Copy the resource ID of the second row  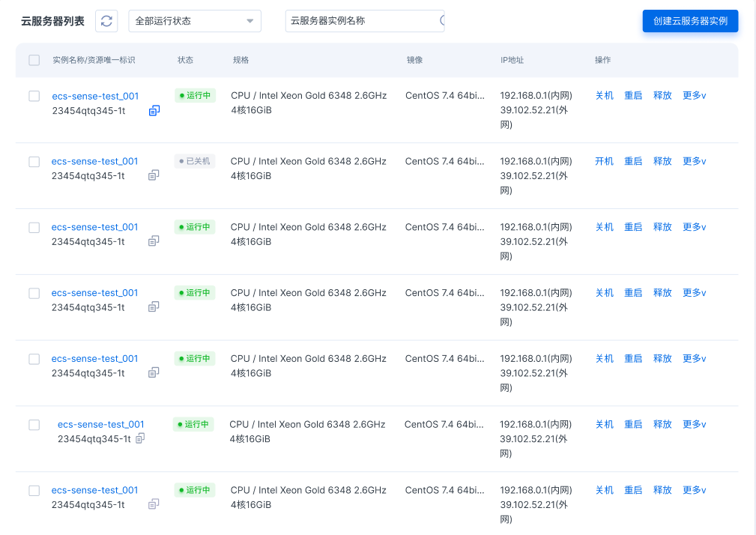pyautogui.click(x=154, y=175)
